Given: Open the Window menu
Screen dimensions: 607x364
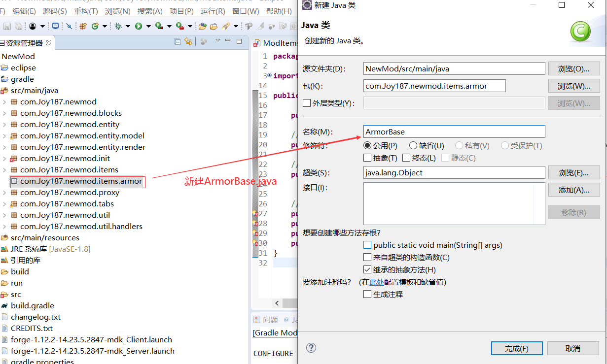Looking at the screenshot, I should coord(246,11).
